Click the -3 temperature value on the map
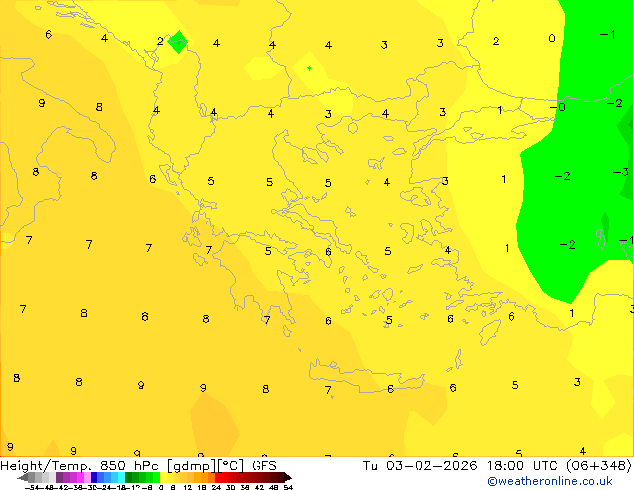Viewport: 634px width, 490px height. tap(621, 172)
